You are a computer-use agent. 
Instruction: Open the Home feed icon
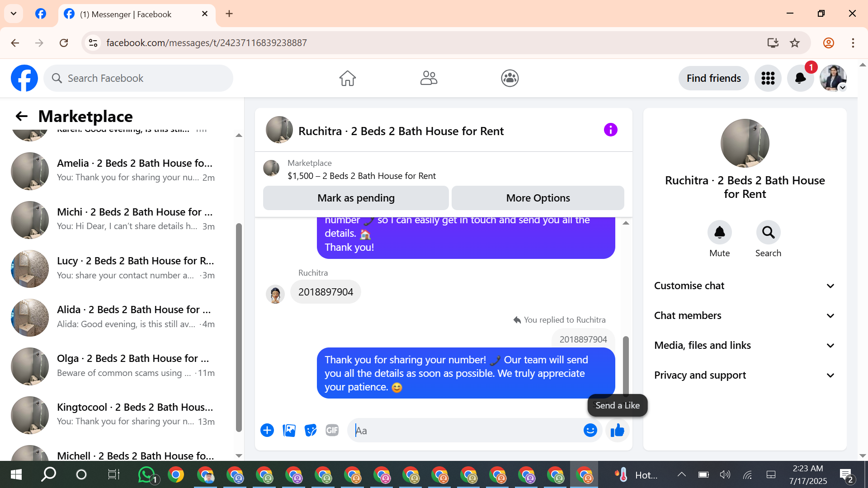click(347, 78)
